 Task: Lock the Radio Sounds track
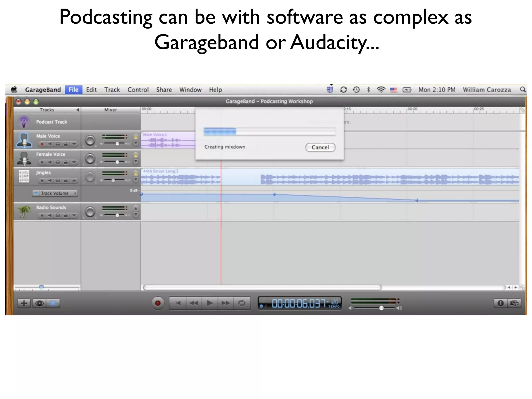coord(66,215)
